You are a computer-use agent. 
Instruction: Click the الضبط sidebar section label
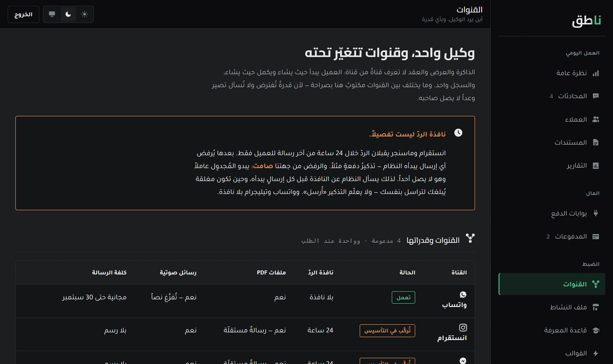click(x=591, y=264)
